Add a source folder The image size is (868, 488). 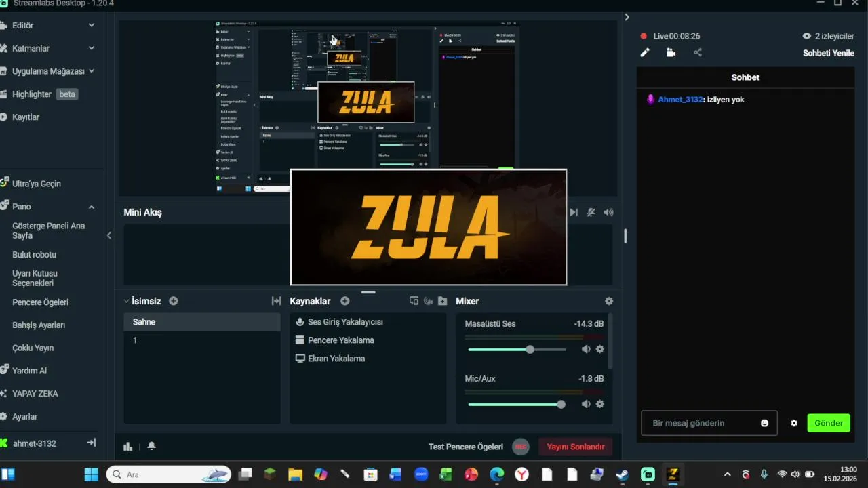(442, 301)
